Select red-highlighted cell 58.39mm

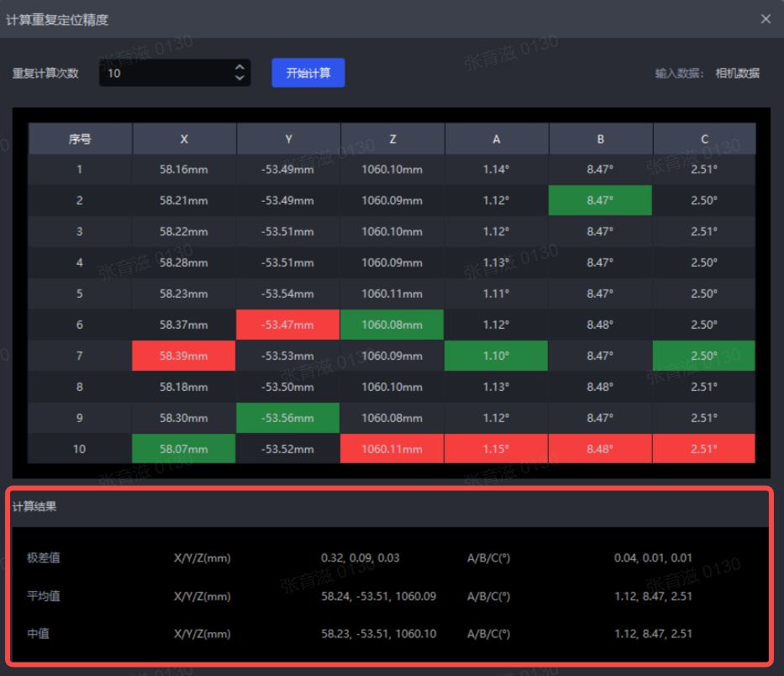point(184,356)
